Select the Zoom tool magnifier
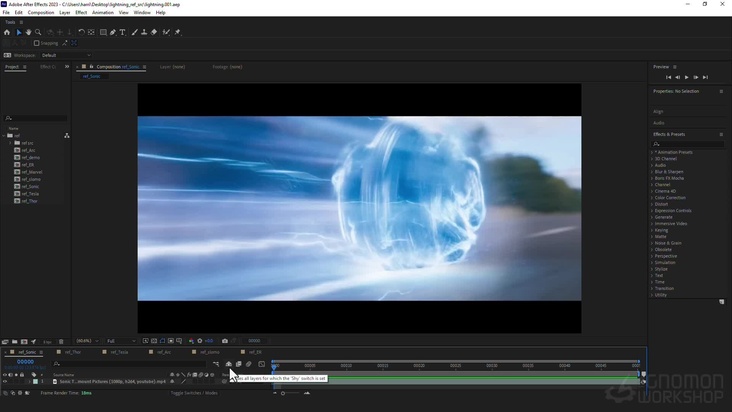Image resolution: width=732 pixels, height=412 pixels. [38, 32]
